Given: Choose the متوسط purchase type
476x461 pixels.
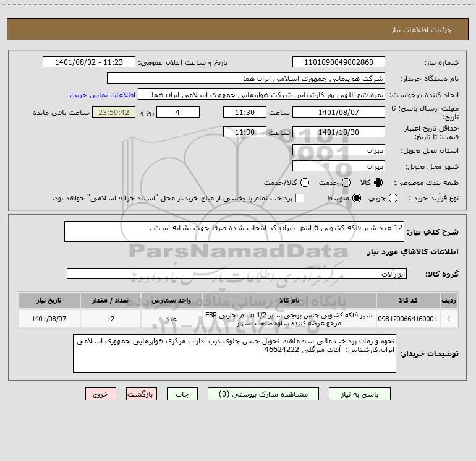Looking at the screenshot, I should click(x=357, y=199).
